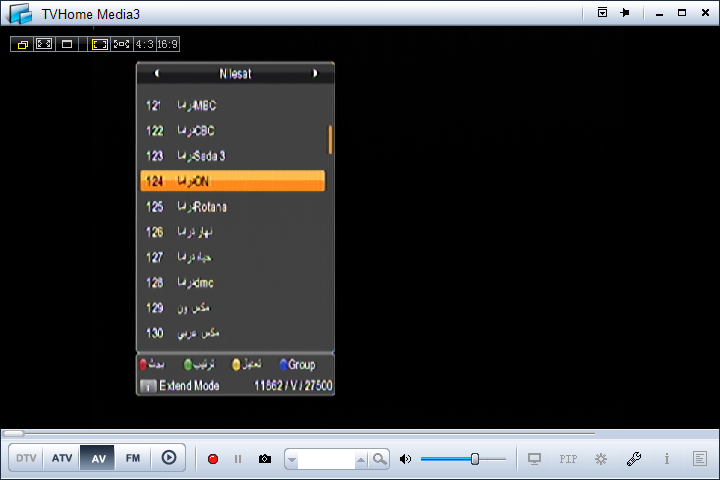Viewport: 720px width, 480px height.
Task: Start recording with red button
Action: pos(213,459)
